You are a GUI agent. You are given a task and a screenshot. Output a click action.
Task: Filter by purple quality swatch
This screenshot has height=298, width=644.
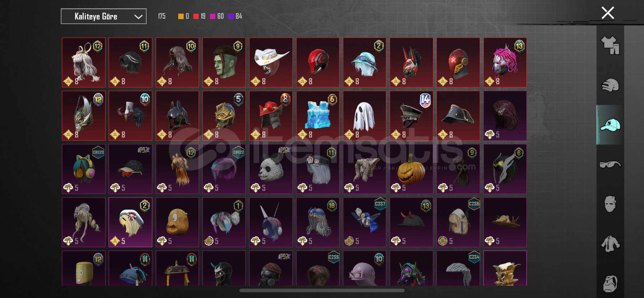[x=231, y=16]
